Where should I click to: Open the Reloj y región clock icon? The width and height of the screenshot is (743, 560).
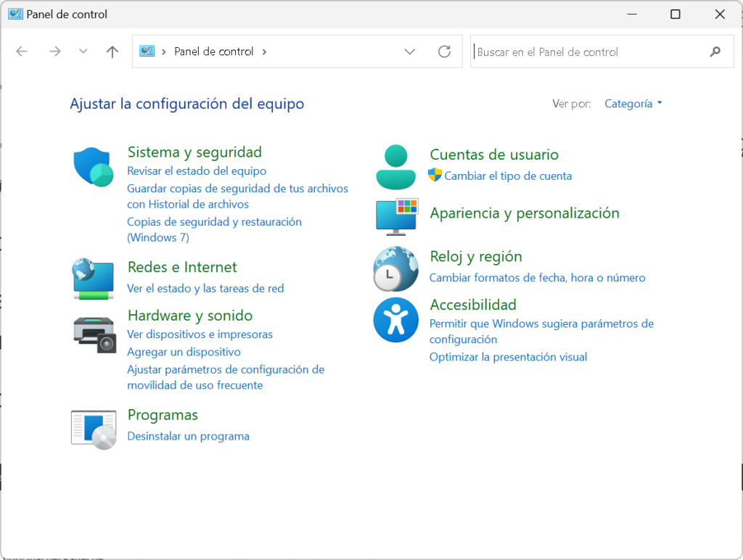pyautogui.click(x=395, y=268)
